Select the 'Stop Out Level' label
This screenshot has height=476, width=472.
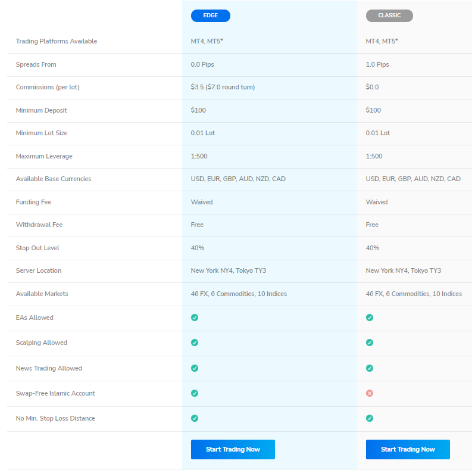coord(37,248)
